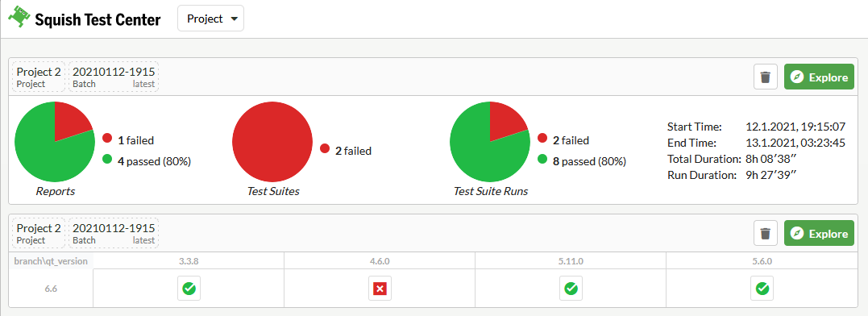Click the Explore button in the lower panel

point(820,234)
